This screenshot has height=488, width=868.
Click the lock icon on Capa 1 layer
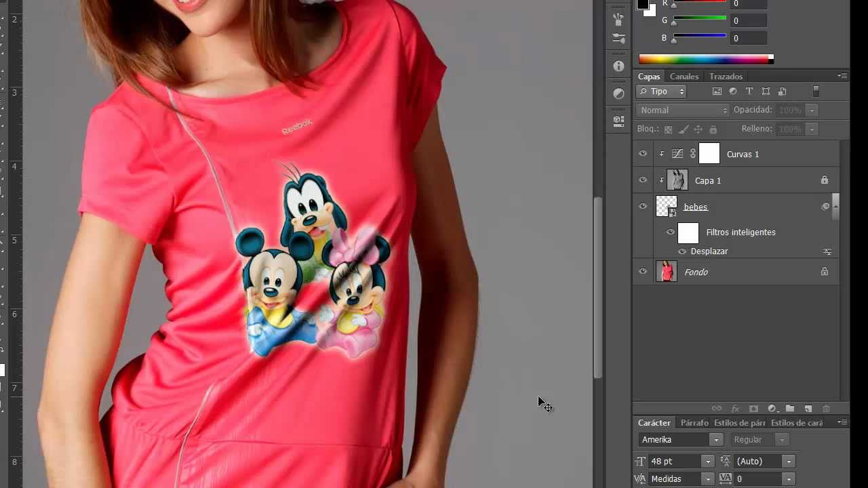(825, 180)
